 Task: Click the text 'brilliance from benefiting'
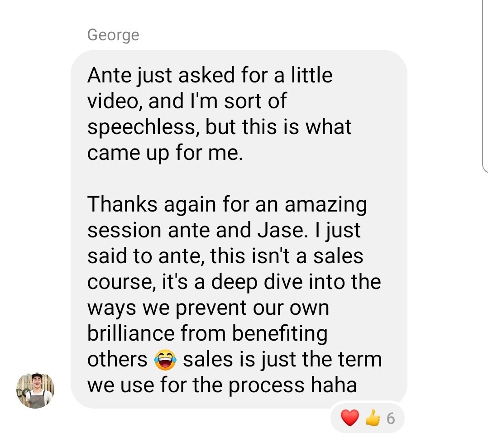(x=207, y=333)
